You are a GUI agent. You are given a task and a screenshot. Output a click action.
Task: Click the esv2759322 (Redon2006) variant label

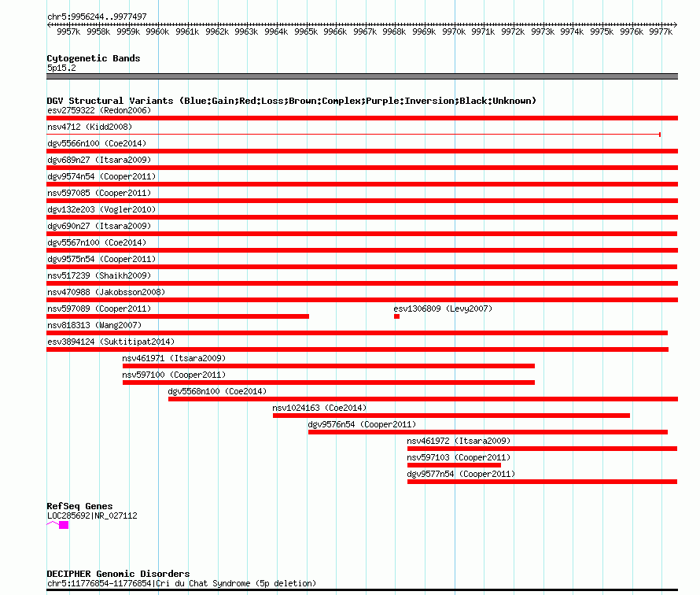click(x=99, y=110)
